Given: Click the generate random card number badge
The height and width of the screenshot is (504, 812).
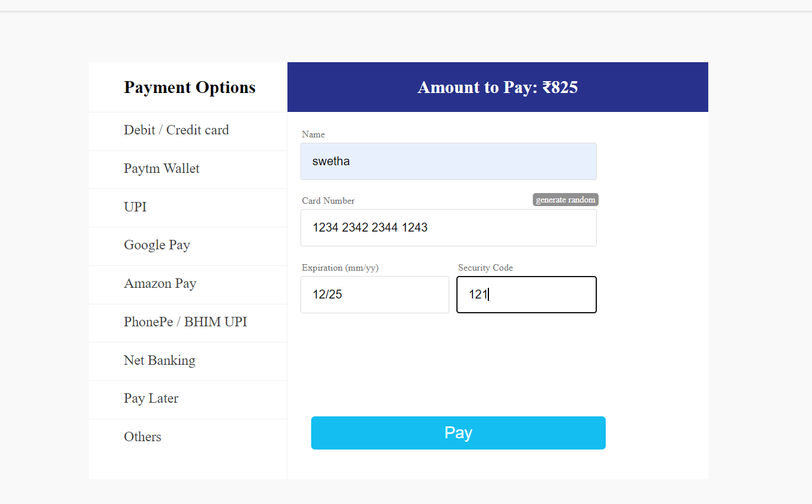Looking at the screenshot, I should click(x=565, y=200).
